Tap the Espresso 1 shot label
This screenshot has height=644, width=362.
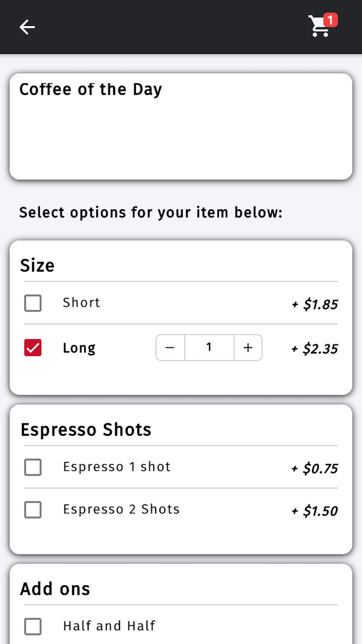pyautogui.click(x=117, y=467)
